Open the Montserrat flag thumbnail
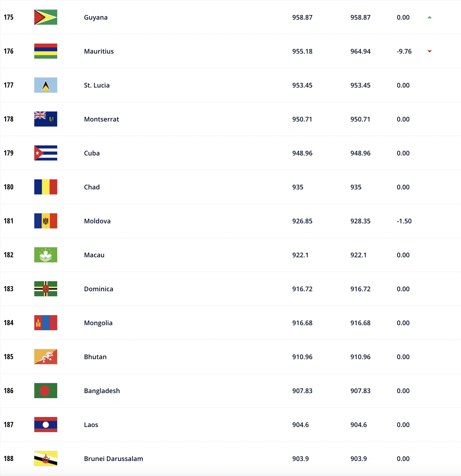Screen dimensions: 461x476 46,119
